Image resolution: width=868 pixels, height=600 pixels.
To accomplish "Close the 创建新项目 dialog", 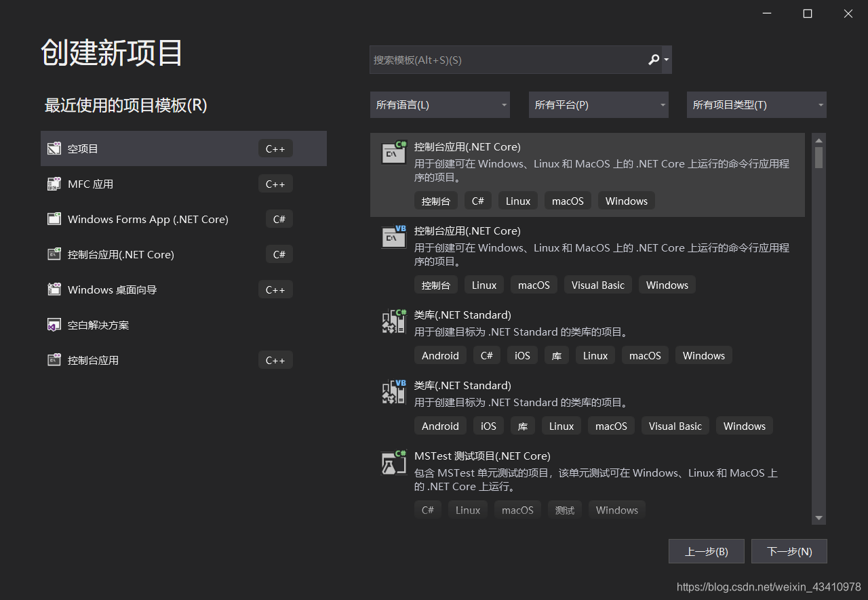I will click(848, 14).
